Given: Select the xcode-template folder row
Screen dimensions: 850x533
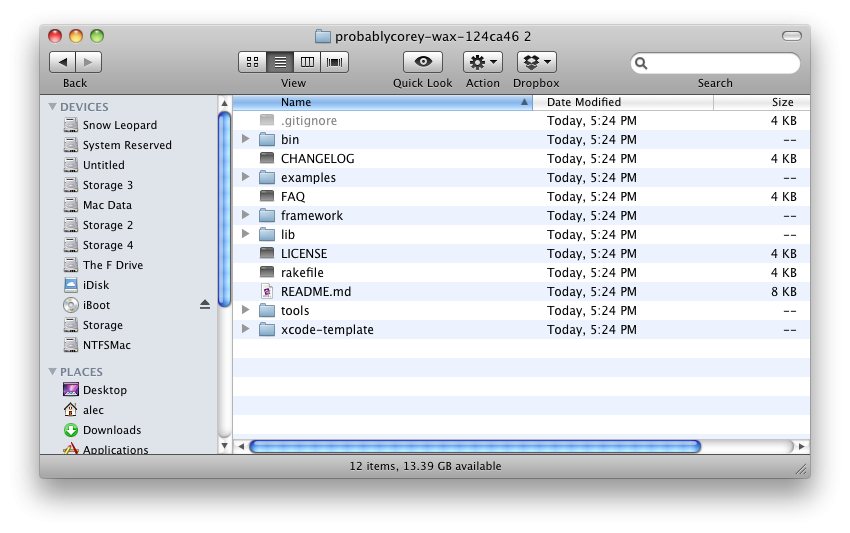Looking at the screenshot, I should click(521, 329).
